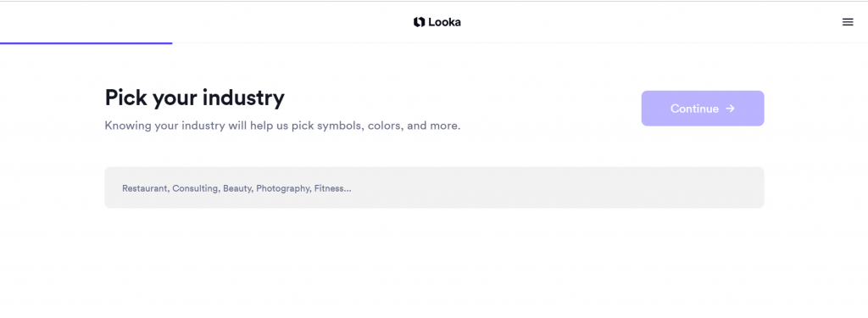Viewport: 868px width, 318px height.
Task: Click the "Pick your industry" heading
Action: point(194,98)
